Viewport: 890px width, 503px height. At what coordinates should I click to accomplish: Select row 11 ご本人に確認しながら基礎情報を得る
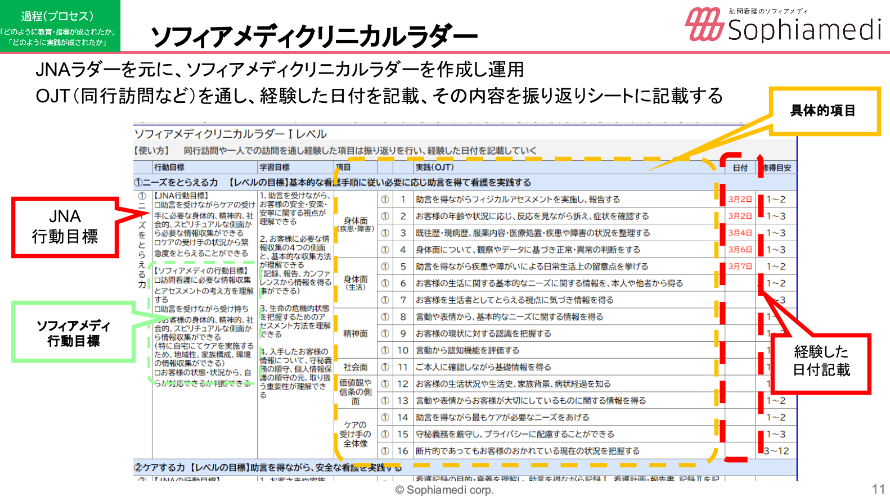483,367
